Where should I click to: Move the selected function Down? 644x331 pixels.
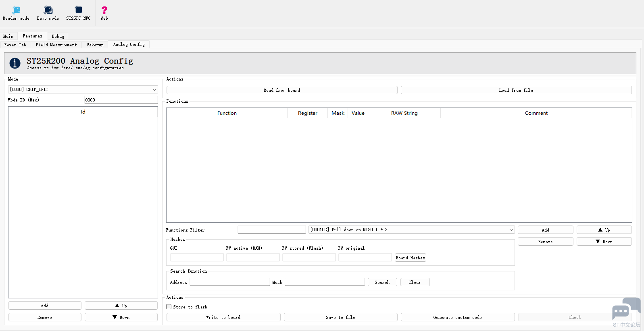point(604,242)
